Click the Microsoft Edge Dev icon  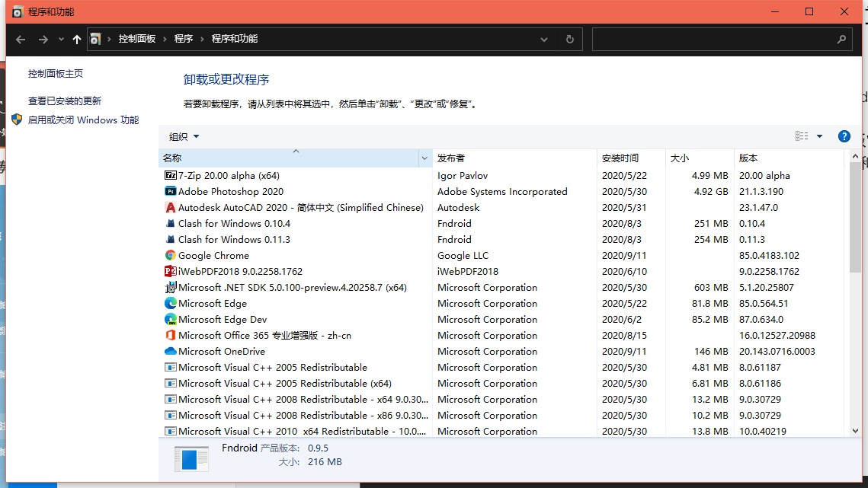pyautogui.click(x=171, y=320)
